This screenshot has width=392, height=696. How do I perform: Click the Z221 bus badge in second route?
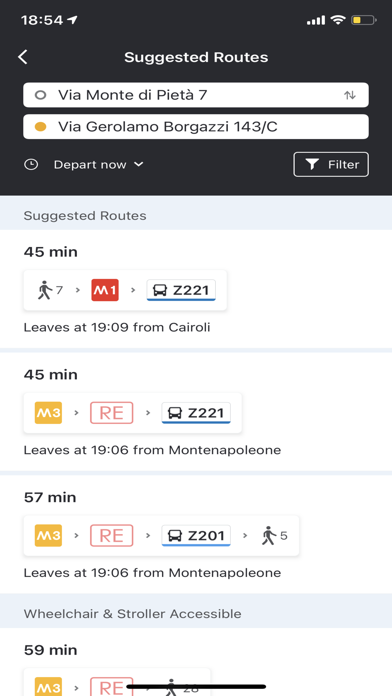(x=196, y=413)
